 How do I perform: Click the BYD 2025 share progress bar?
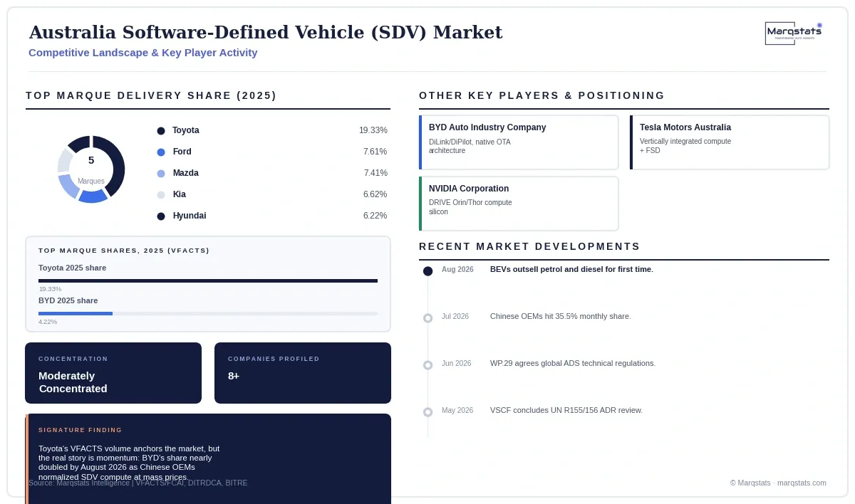208,313
